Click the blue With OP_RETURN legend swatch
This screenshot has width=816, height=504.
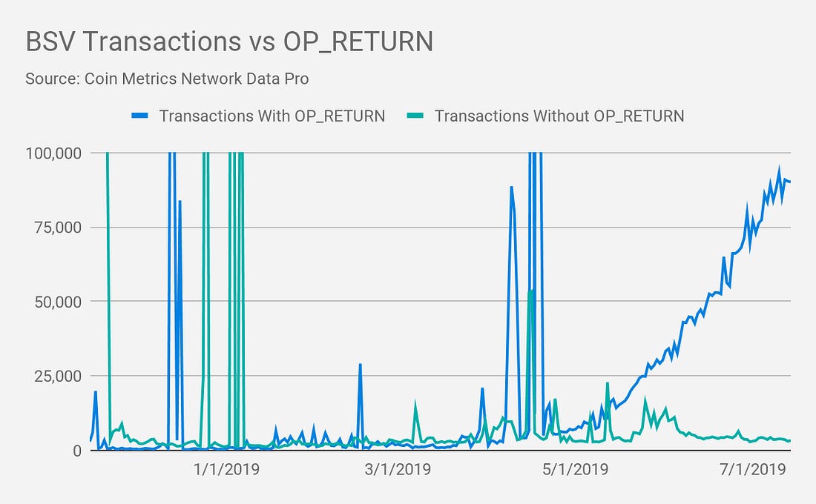tap(139, 116)
